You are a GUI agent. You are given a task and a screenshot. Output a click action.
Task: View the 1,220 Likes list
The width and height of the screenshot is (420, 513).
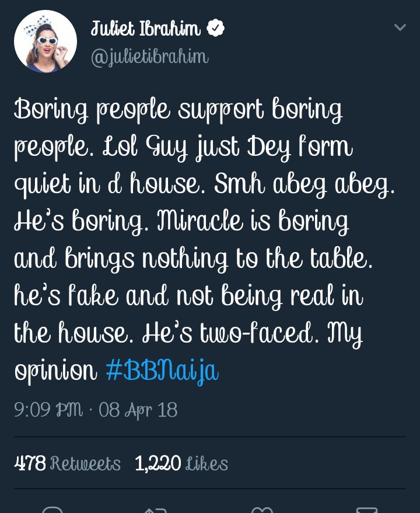(x=181, y=463)
